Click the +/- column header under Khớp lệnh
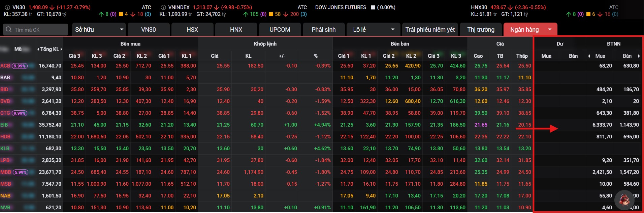Viewport: 644px width, 213px height. coord(282,56)
